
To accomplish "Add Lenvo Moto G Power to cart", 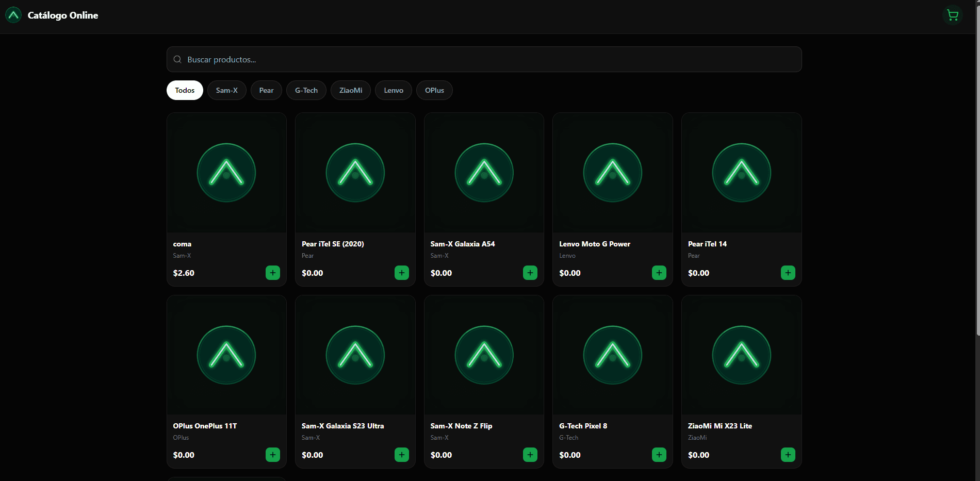I will tap(659, 273).
